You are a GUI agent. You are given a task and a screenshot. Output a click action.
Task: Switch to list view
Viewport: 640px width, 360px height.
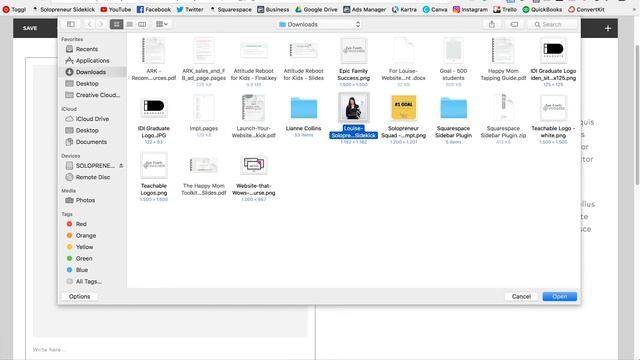tap(129, 24)
